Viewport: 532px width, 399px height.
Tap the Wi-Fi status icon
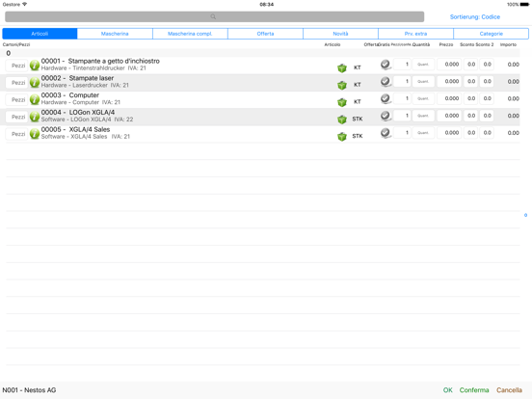24,5
